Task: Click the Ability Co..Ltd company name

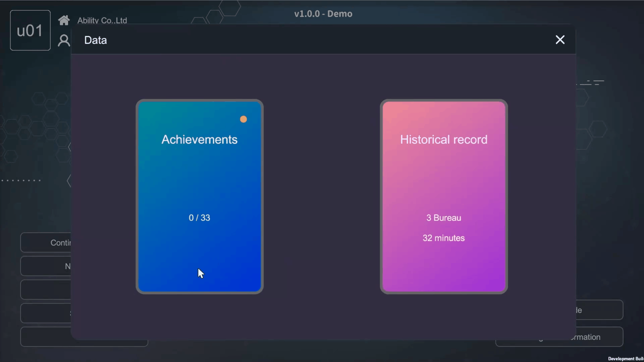Action: tap(102, 20)
